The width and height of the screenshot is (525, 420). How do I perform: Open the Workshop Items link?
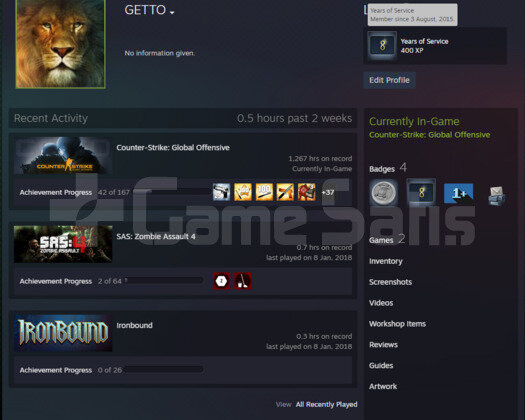tap(397, 324)
